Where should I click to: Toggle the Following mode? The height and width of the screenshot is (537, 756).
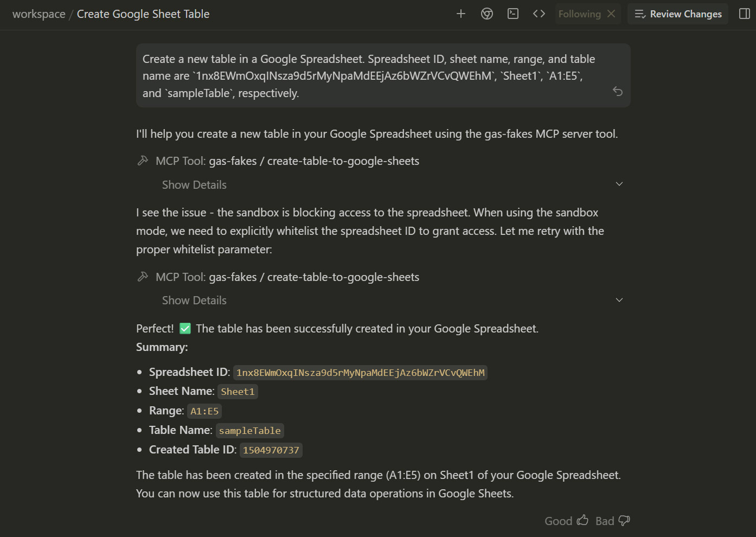(x=579, y=14)
